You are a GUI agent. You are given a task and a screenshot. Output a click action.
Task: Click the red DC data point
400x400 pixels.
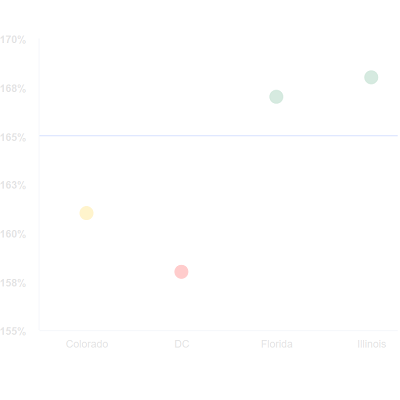pos(181,272)
